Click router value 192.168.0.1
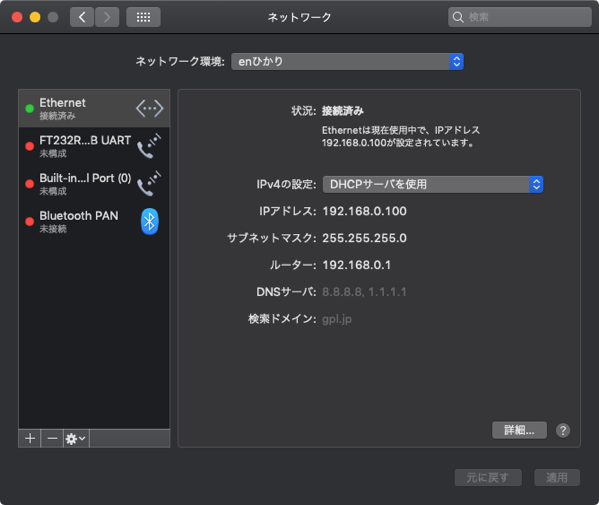This screenshot has width=599, height=505. tap(356, 265)
